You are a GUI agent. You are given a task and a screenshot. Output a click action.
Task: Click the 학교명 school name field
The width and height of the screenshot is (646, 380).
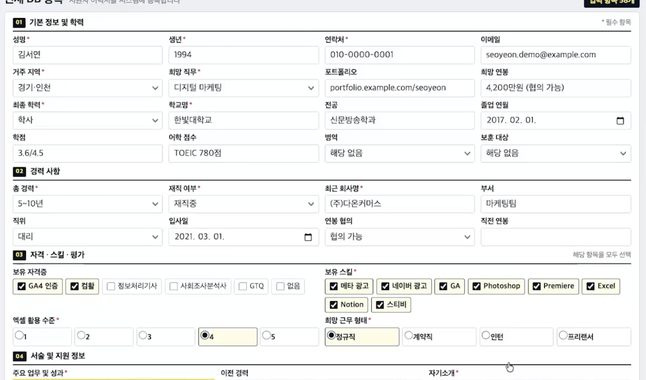coord(243,120)
